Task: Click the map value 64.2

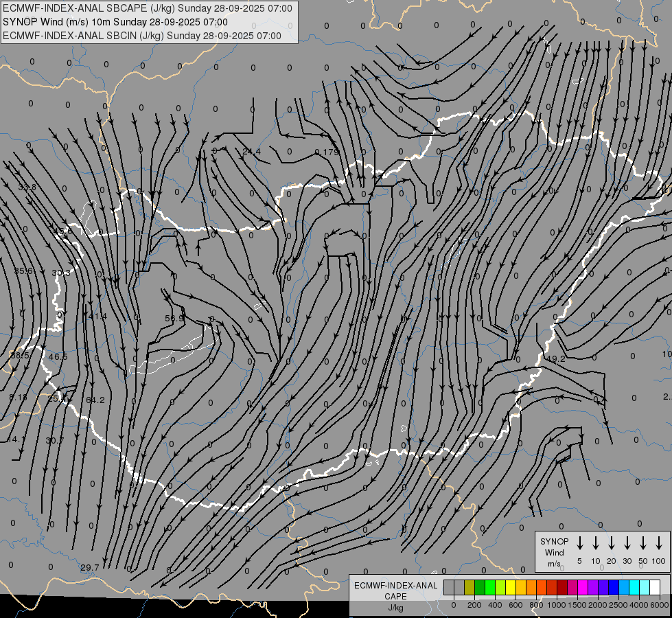Action: pyautogui.click(x=95, y=400)
